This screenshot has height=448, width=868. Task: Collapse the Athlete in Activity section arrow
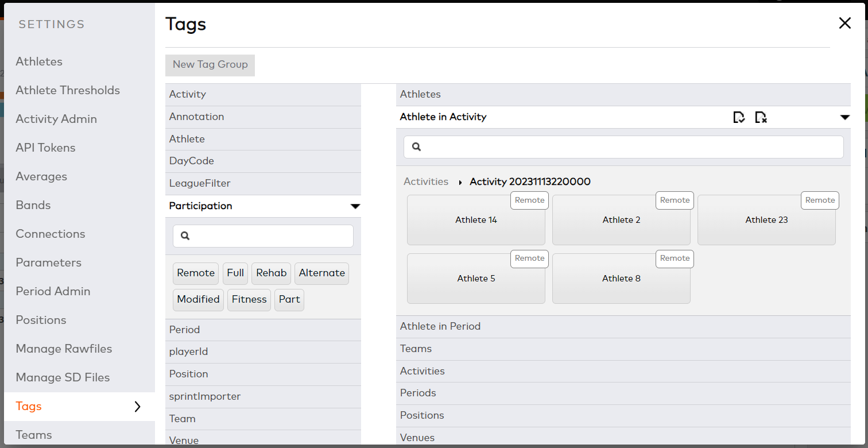click(x=844, y=117)
